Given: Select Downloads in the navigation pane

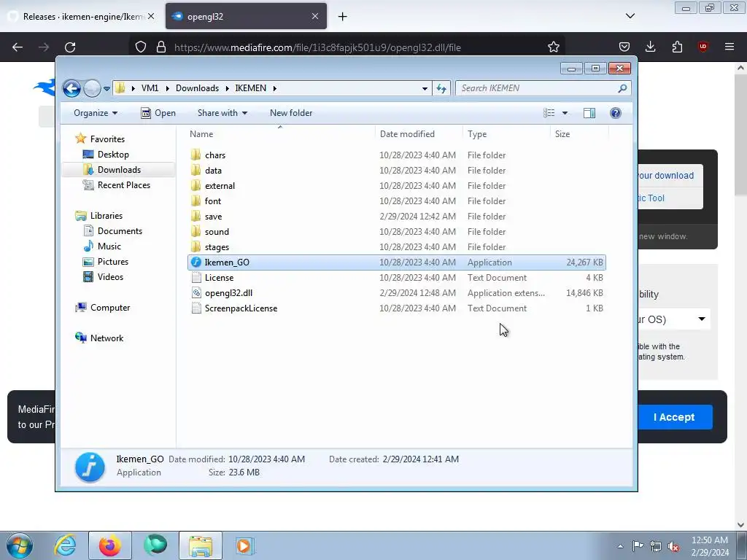Looking at the screenshot, I should (x=119, y=169).
